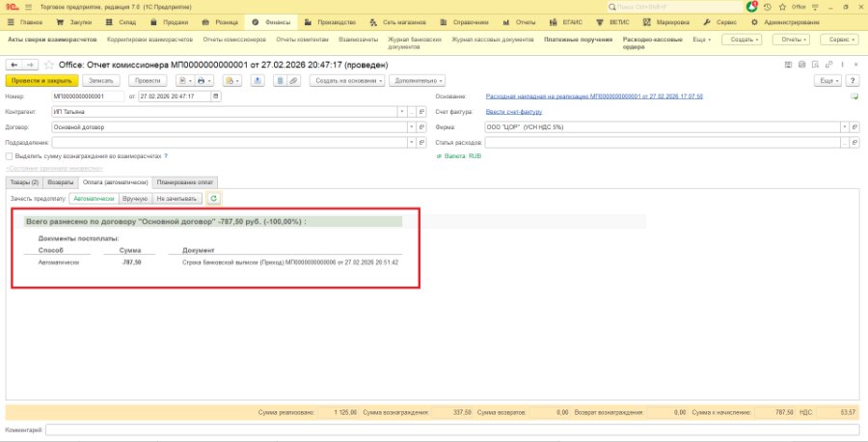The height and width of the screenshot is (442, 868).
Task: Open favorites star in the title bar
Action: click(x=782, y=7)
